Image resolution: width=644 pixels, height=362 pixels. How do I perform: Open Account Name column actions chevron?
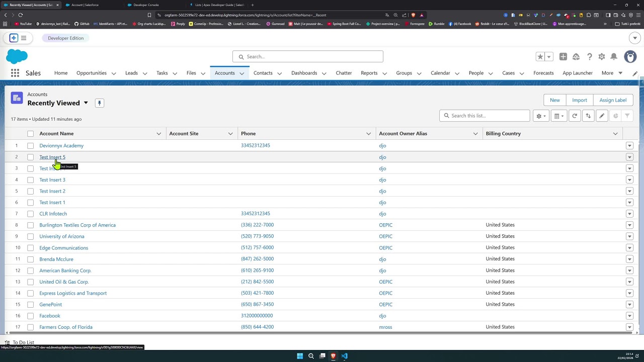[x=158, y=134]
